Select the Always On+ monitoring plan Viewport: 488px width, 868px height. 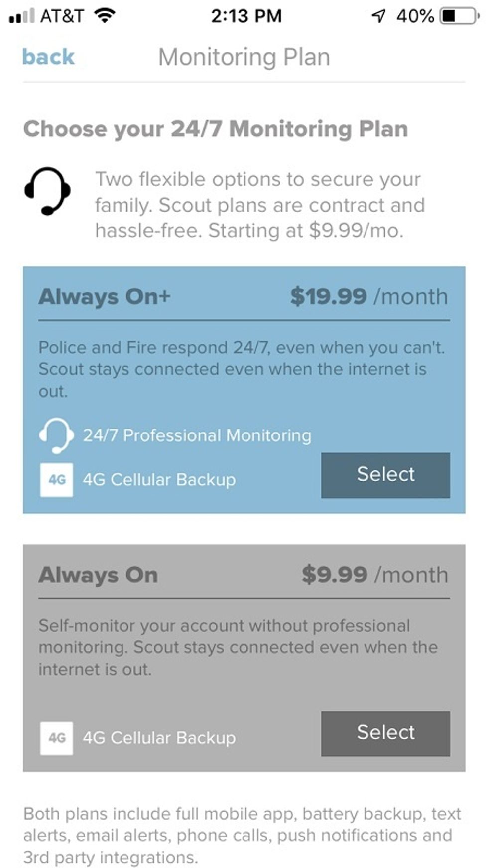(385, 474)
